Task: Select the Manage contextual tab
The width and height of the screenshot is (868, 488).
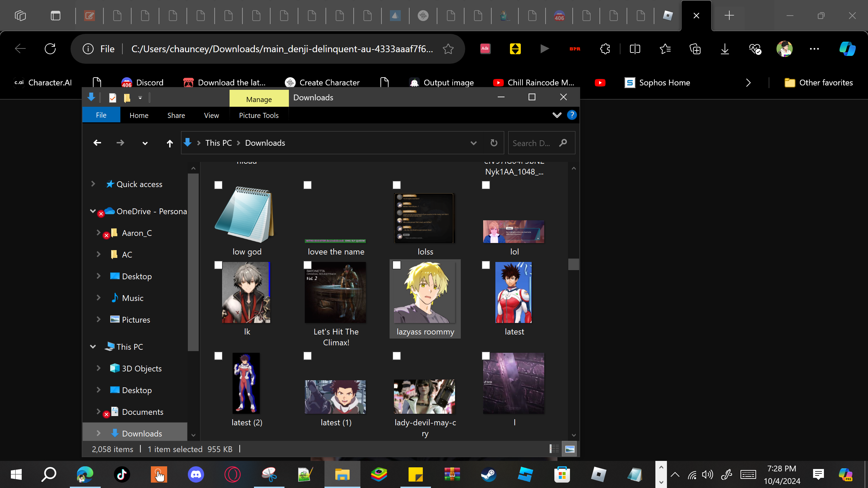Action: [259, 99]
